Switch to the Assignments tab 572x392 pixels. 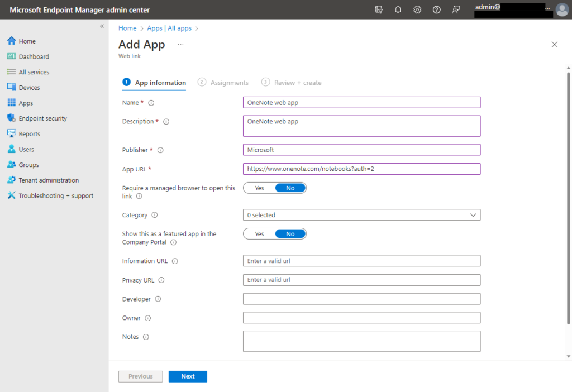(x=223, y=83)
